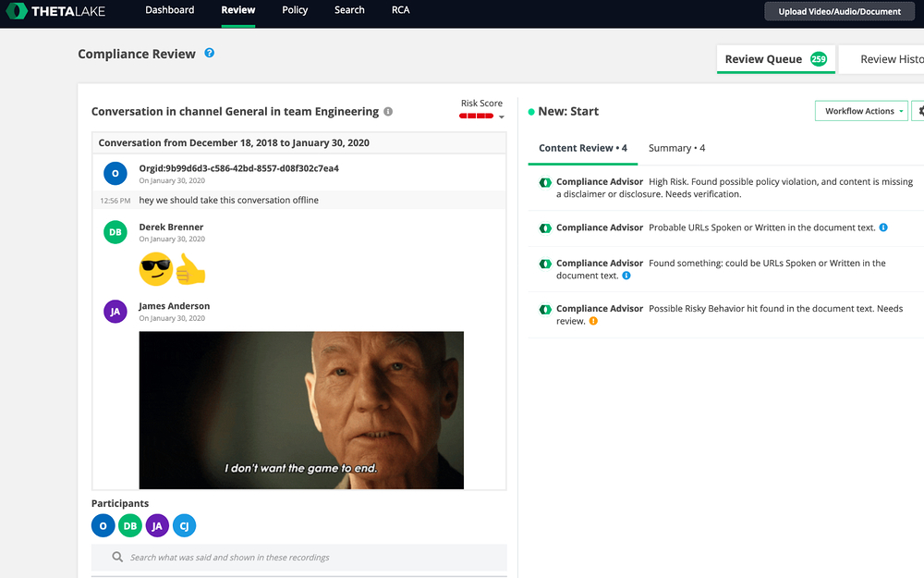Open the Workflow Actions dropdown
Screen dimensions: 924x578
861,111
